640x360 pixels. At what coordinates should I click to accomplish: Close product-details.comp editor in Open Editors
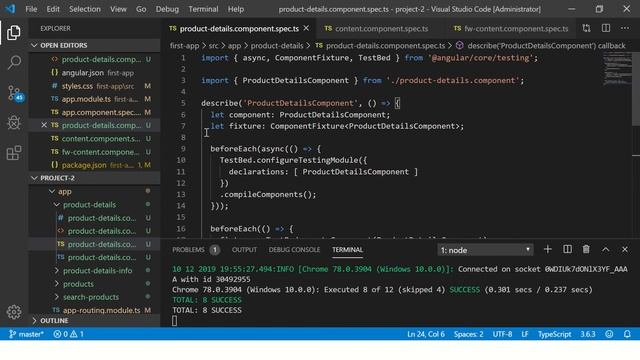point(44,125)
